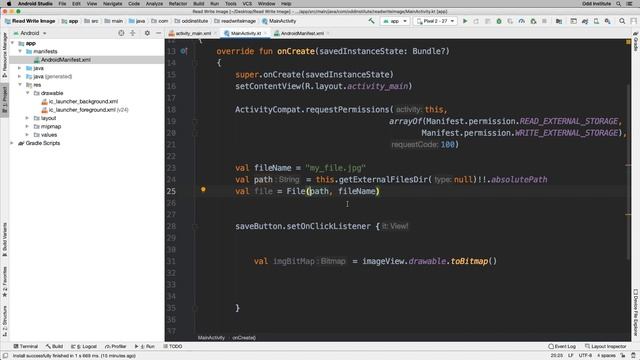Click the Stop square icon in toolbar
This screenshot has width=640, height=360.
(x=544, y=21)
